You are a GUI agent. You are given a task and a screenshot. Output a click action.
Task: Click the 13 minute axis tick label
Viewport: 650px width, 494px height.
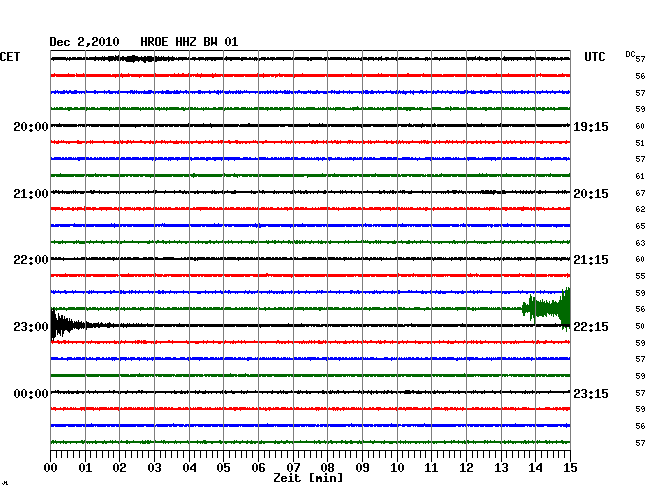coord(501,468)
